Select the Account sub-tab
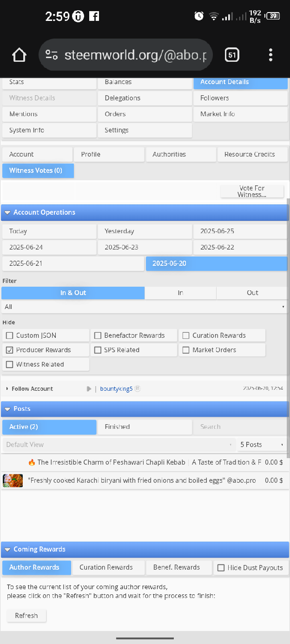 tap(37, 155)
